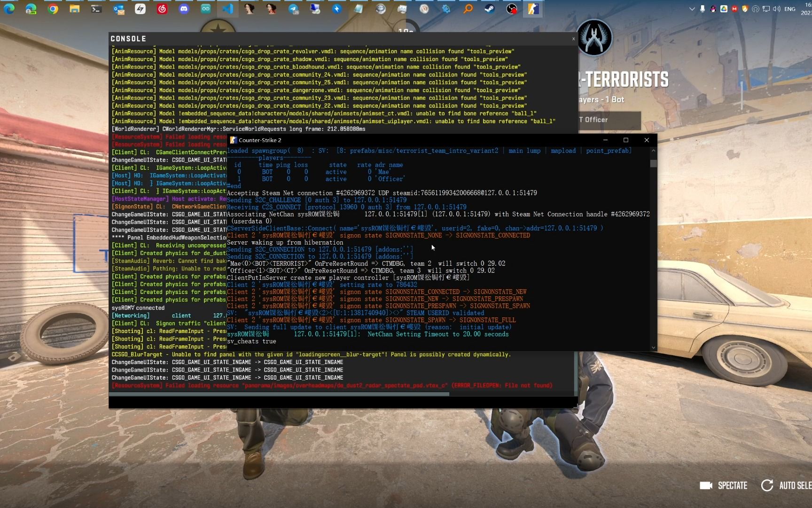Open Microsoft Edge from the taskbar
The width and height of the screenshot is (812, 508).
pyautogui.click(x=9, y=8)
